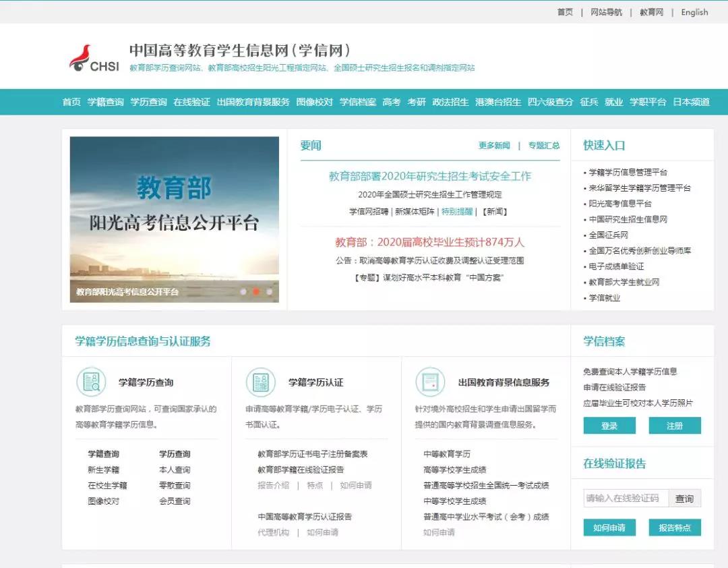Screen dimensions: 728x568
Task: Go to 学历查询 in navigation bar
Action: click(x=148, y=102)
